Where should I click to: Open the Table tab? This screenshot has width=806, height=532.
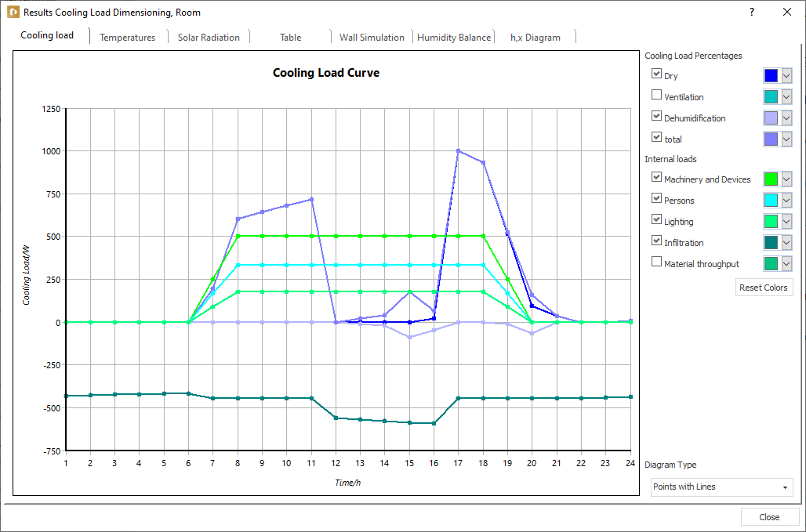[x=290, y=38]
